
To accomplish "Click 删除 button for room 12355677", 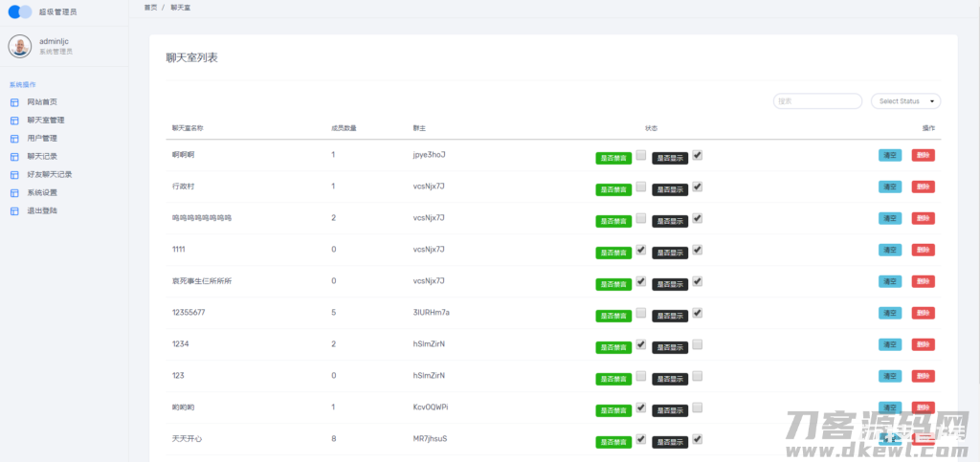I will (923, 313).
